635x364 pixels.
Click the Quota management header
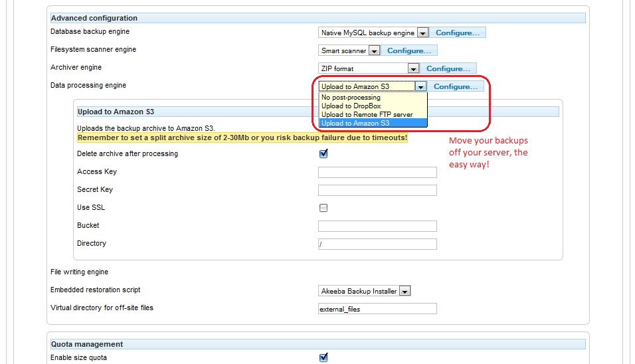tap(318, 344)
